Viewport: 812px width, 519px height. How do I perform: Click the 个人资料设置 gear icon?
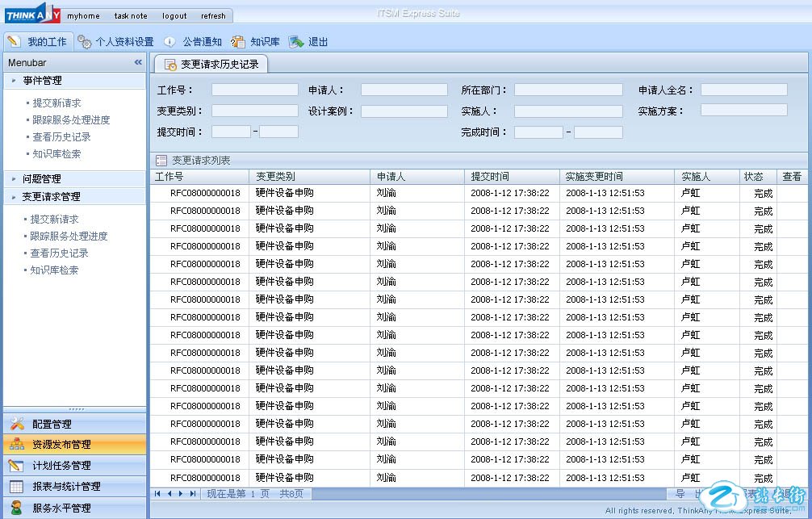85,42
